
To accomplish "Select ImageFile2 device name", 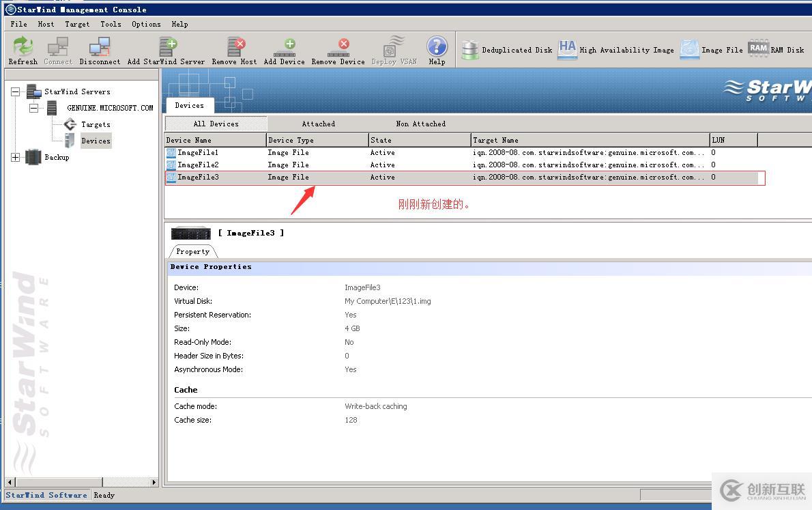I will (x=198, y=165).
